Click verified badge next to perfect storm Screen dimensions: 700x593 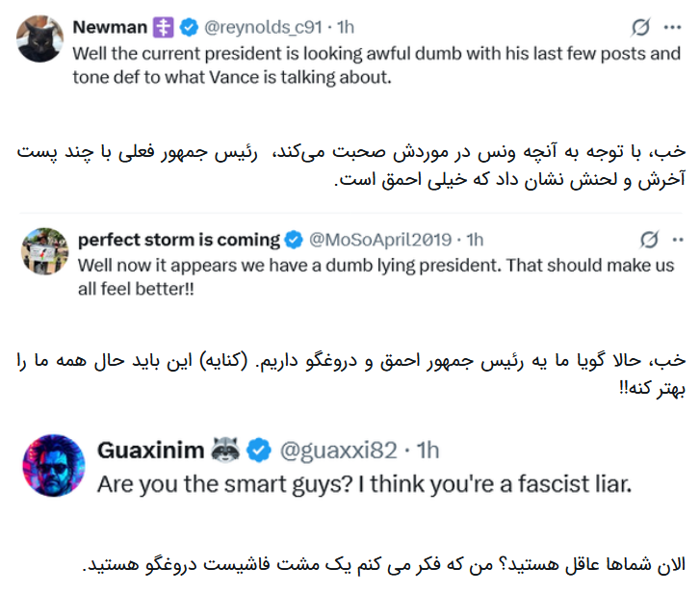(294, 239)
